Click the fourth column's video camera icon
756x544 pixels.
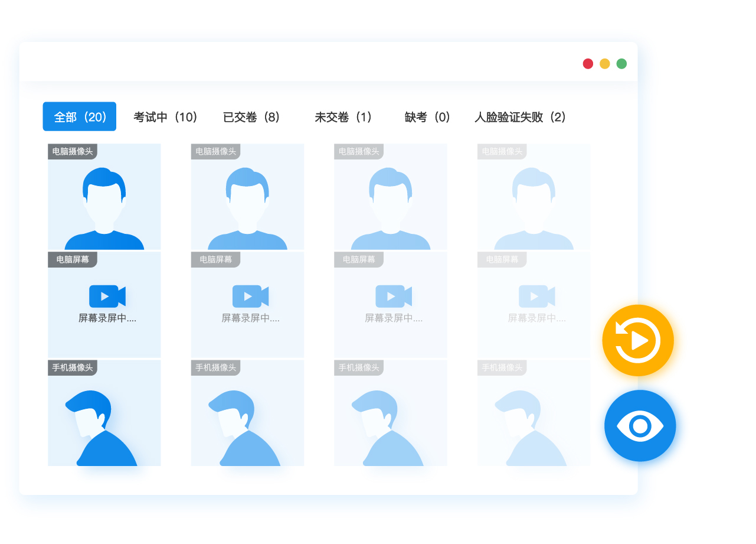coord(536,296)
